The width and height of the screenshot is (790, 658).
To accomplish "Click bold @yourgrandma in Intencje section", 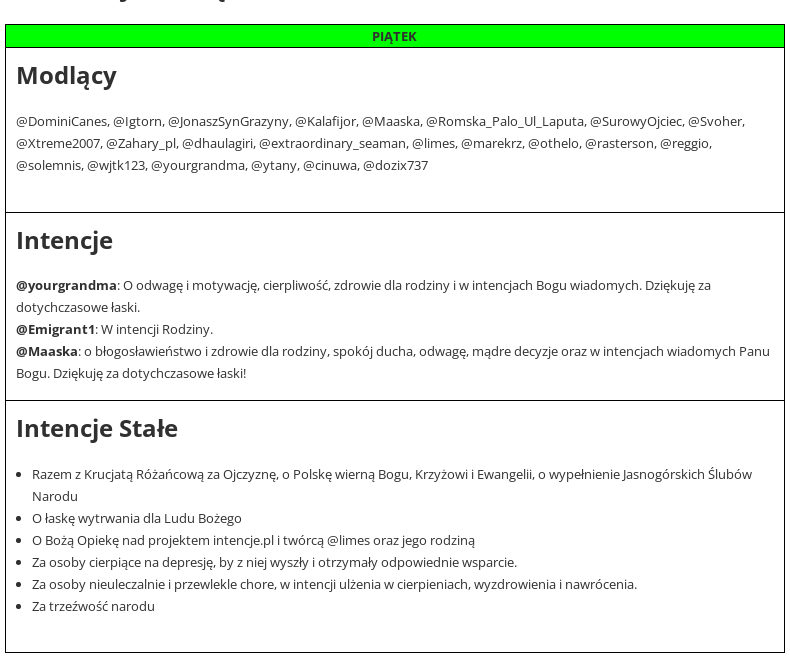I will 66,285.
